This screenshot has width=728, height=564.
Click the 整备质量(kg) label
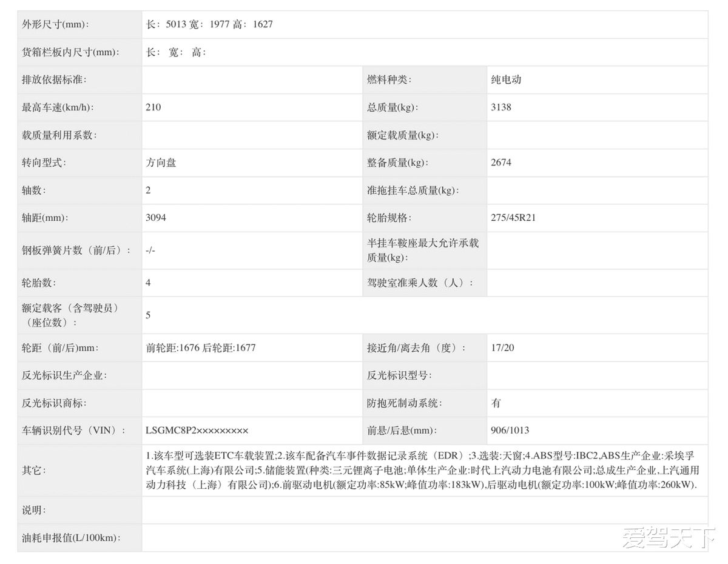[x=397, y=163]
